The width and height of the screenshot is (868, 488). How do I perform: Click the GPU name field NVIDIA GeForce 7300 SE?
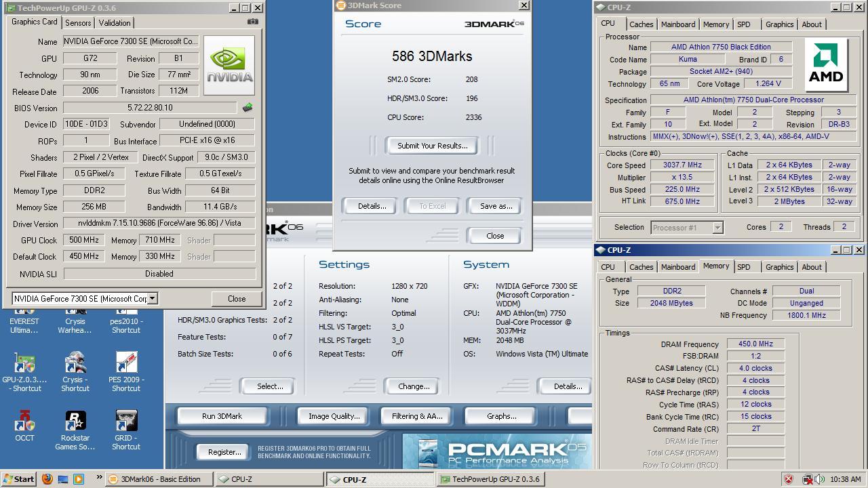131,41
